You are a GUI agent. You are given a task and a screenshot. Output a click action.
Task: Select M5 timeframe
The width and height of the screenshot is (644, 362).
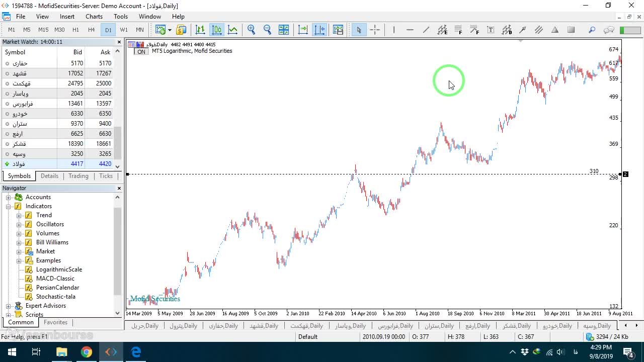27,30
